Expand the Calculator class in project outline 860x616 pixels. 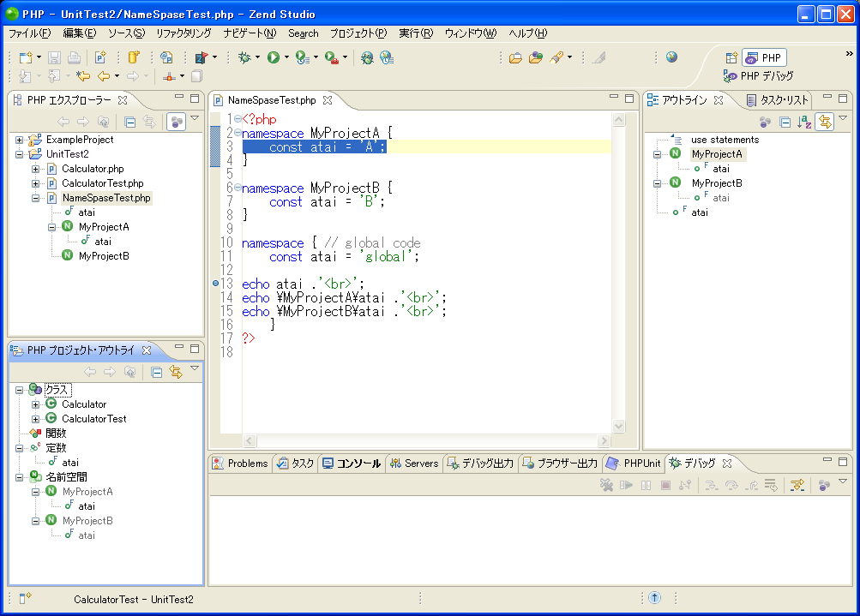(36, 404)
